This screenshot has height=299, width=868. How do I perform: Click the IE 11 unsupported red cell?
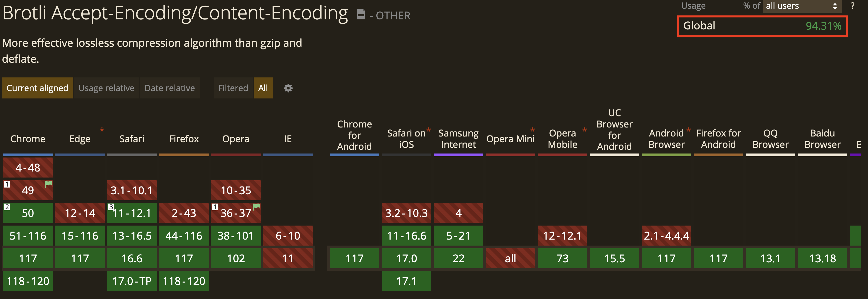point(288,258)
